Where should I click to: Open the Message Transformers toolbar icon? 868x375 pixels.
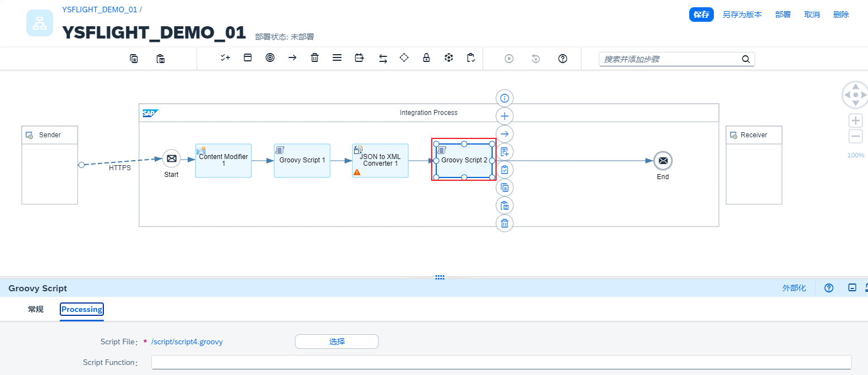pos(359,58)
